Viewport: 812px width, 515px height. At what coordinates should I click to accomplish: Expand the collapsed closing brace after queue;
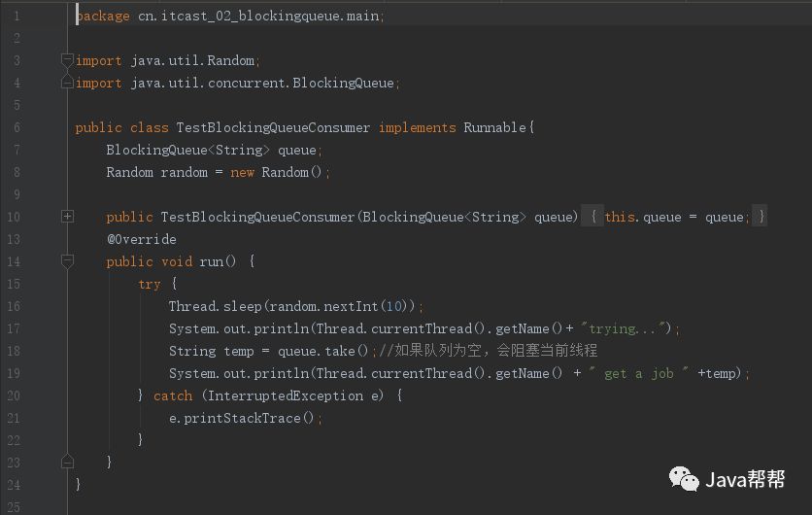(x=761, y=216)
